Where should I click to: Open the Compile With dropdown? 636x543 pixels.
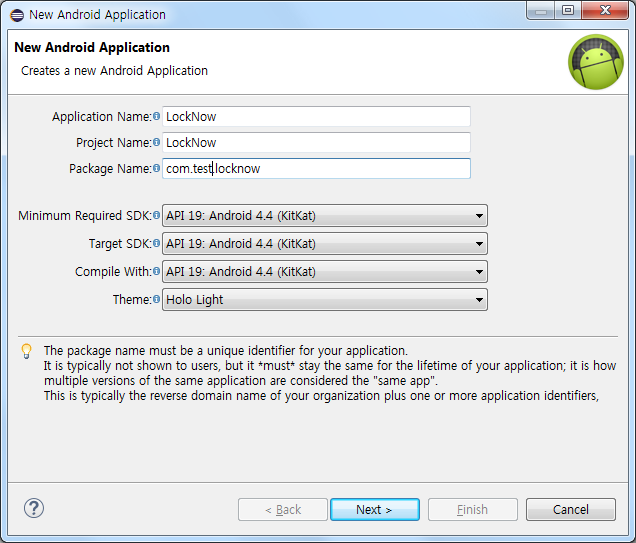324,272
